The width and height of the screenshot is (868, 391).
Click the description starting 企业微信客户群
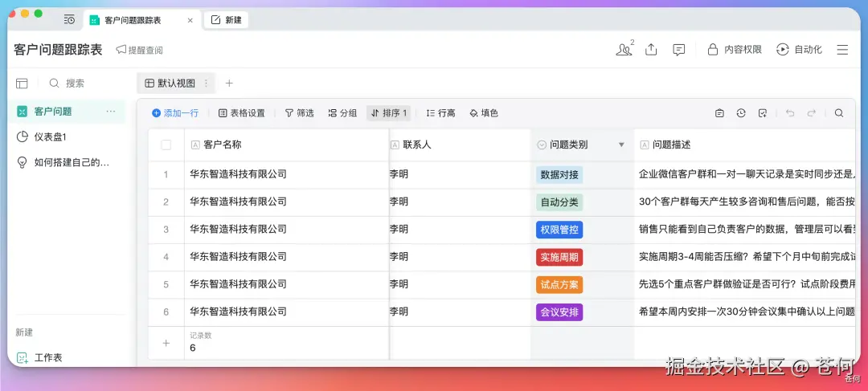coord(745,174)
